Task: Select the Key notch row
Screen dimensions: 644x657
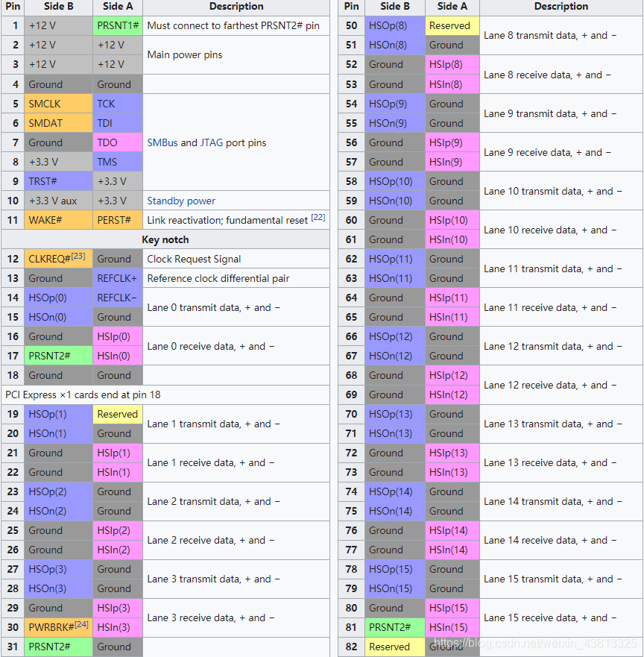Action: pos(165,239)
